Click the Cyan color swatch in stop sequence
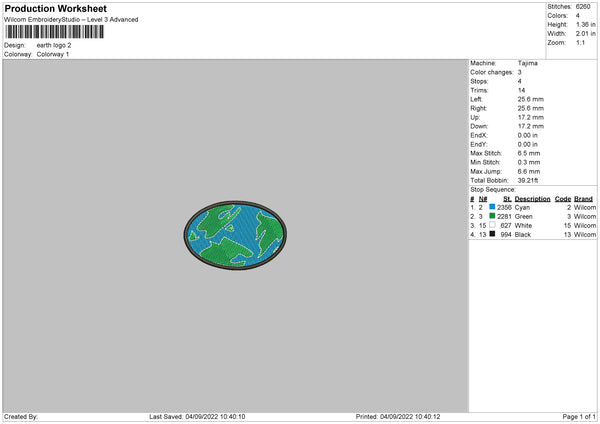The image size is (600, 424). (492, 207)
